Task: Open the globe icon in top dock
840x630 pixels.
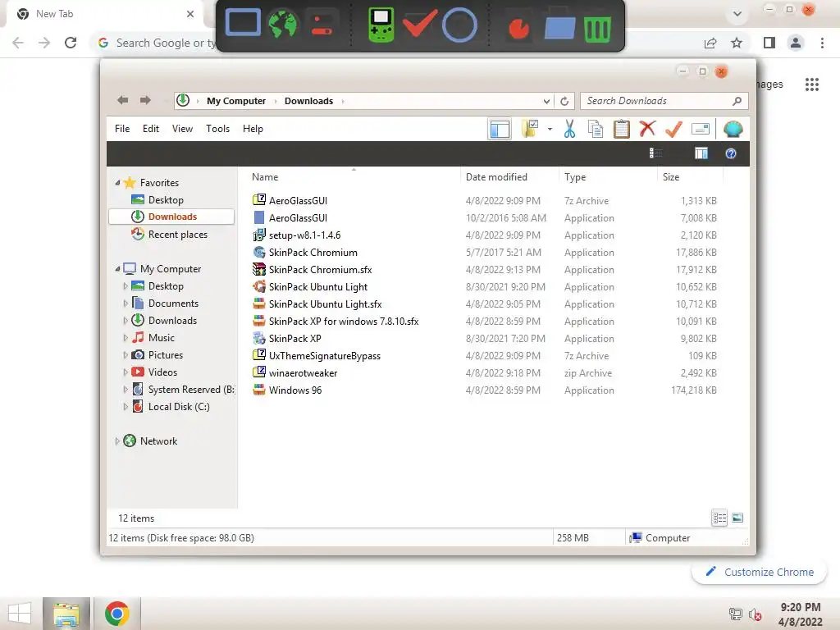Action: tap(282, 24)
